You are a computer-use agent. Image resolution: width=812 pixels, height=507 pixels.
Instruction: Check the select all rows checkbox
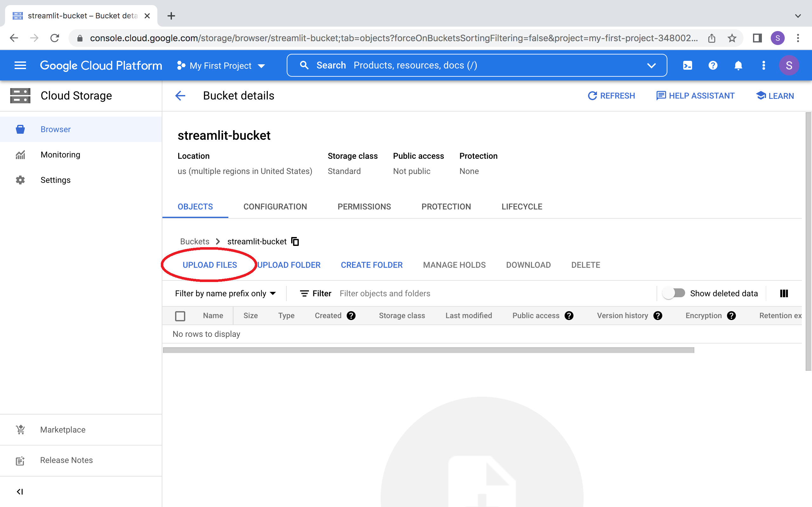[x=180, y=315]
